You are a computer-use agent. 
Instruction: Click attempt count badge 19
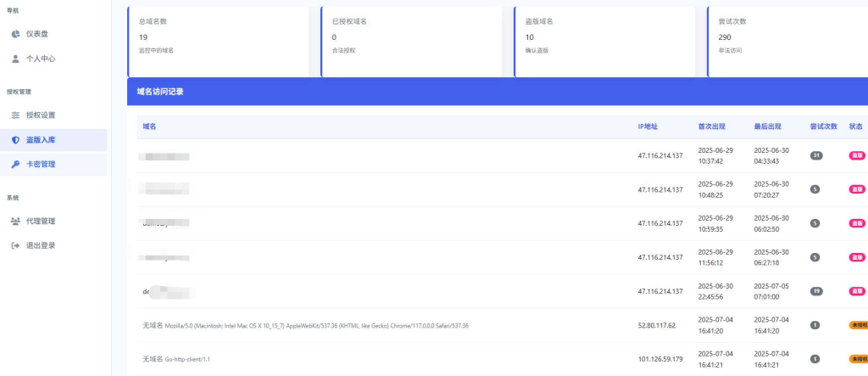[x=816, y=291]
